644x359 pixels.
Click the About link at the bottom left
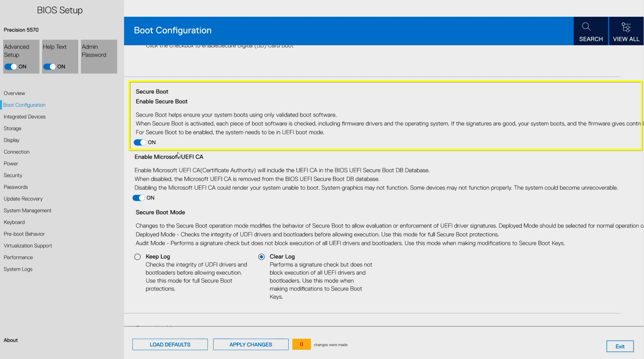tap(11, 340)
